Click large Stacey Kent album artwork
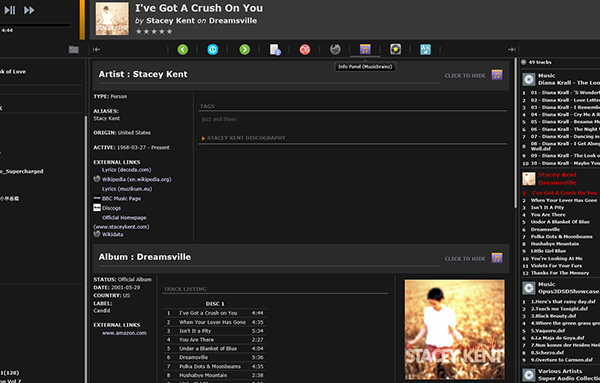Screen dimensions: 600x383 tap(455, 329)
